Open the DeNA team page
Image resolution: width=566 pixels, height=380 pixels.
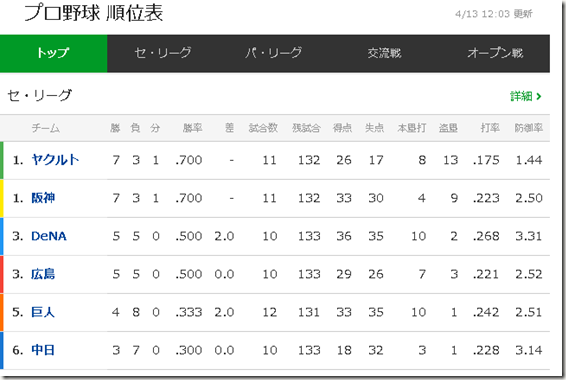(49, 236)
